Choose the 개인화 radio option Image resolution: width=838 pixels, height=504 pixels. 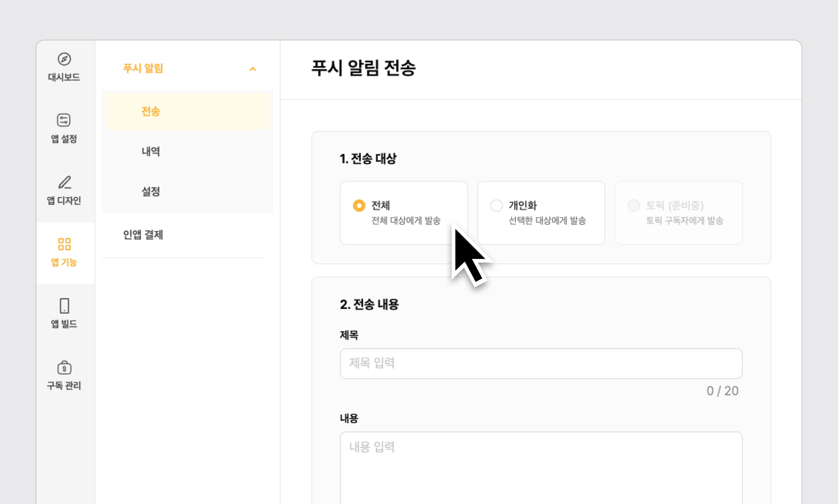(496, 205)
